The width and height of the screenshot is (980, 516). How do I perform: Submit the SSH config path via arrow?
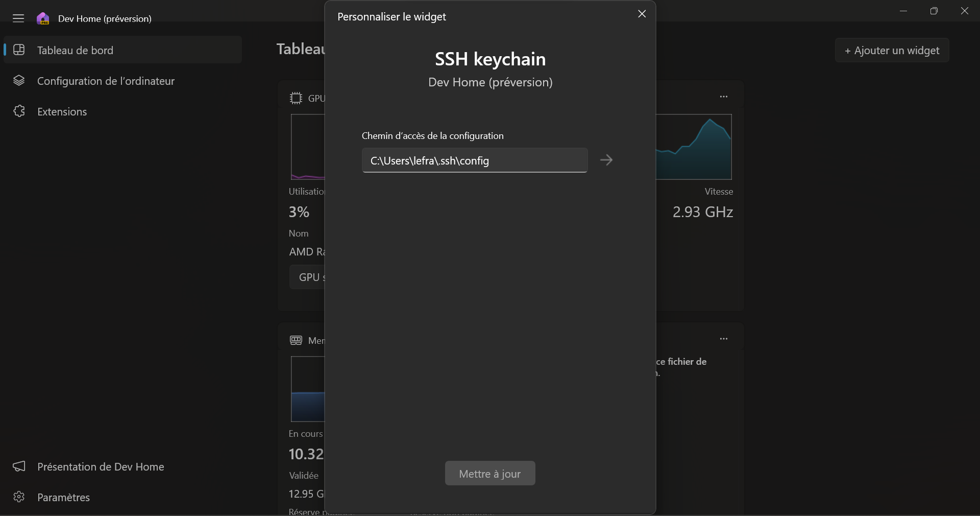(x=606, y=160)
